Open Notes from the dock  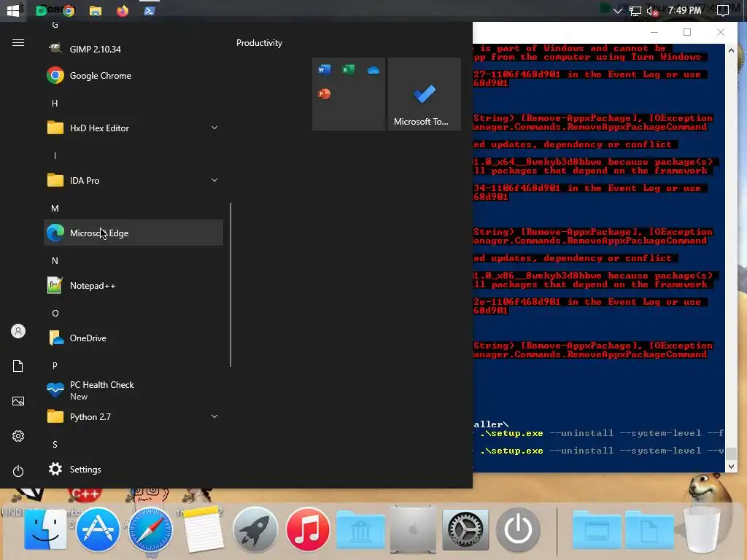203,529
